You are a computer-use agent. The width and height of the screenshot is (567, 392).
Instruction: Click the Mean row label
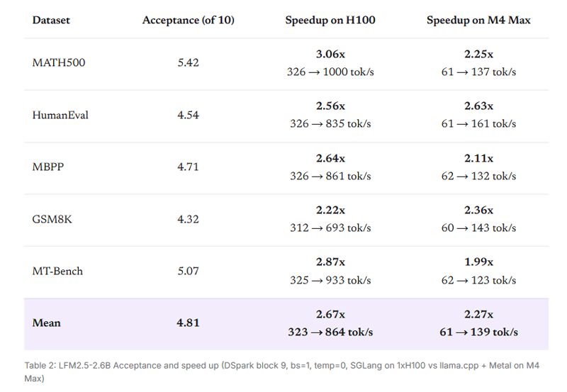[x=46, y=323]
